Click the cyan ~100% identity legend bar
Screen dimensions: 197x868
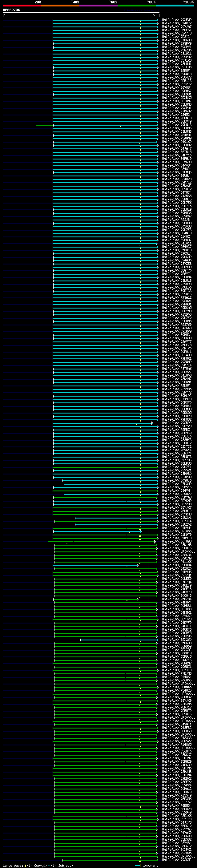pos(175,6)
